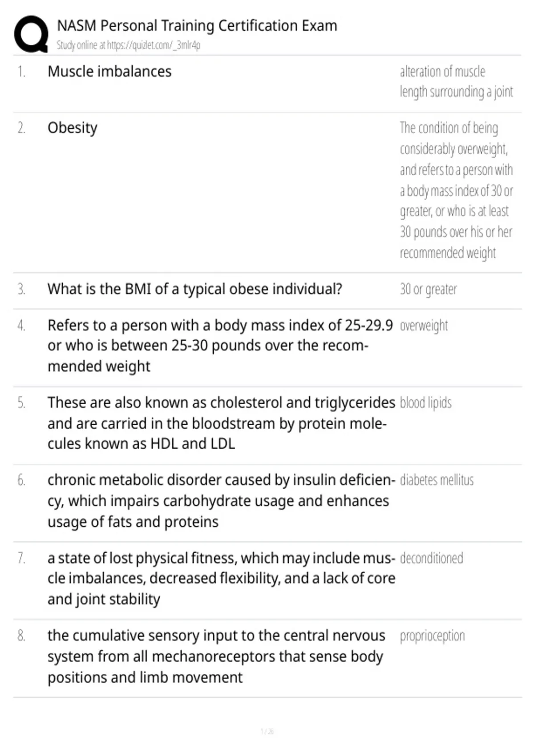The width and height of the screenshot is (534, 756).
Task: Click the item number 8 marker
Action: 21,636
